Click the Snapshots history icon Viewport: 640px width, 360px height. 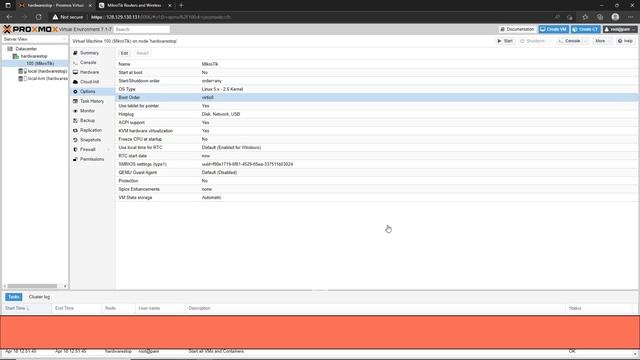pyautogui.click(x=75, y=140)
